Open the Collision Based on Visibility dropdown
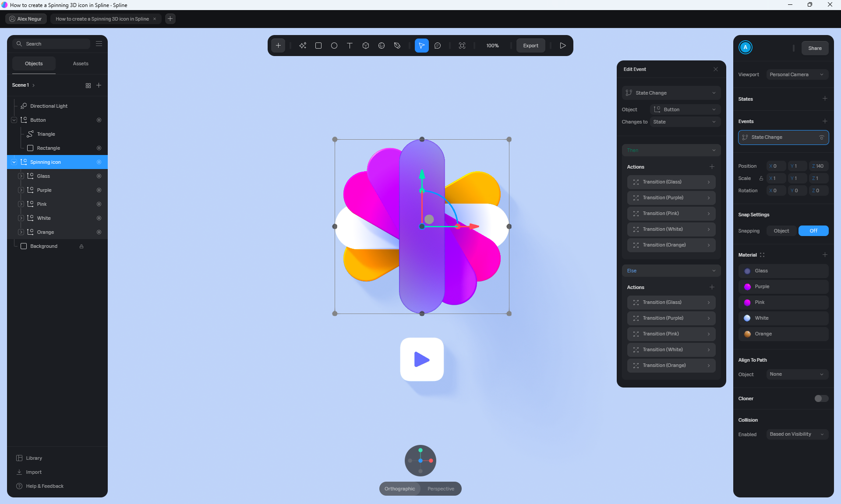 pos(797,434)
